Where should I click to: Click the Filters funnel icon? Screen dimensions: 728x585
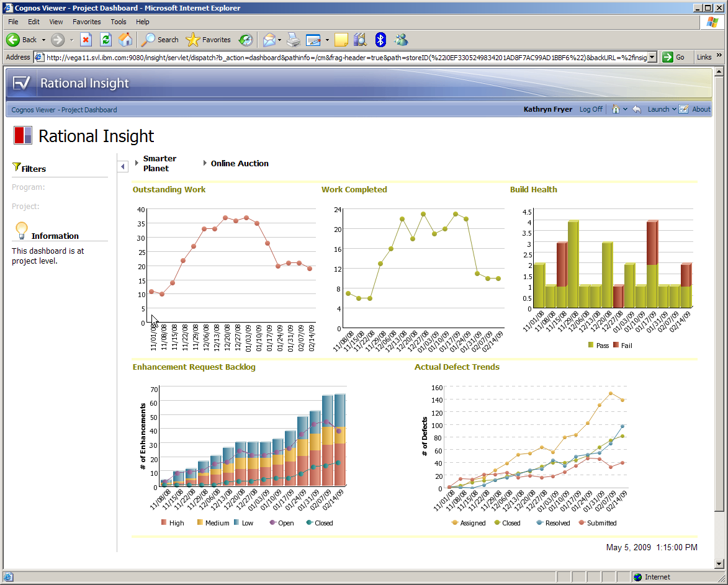tap(16, 167)
